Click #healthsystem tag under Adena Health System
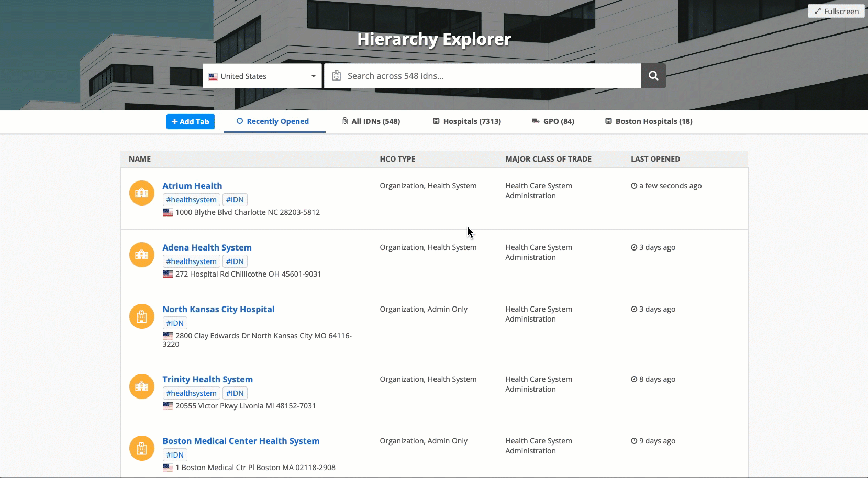 point(191,261)
